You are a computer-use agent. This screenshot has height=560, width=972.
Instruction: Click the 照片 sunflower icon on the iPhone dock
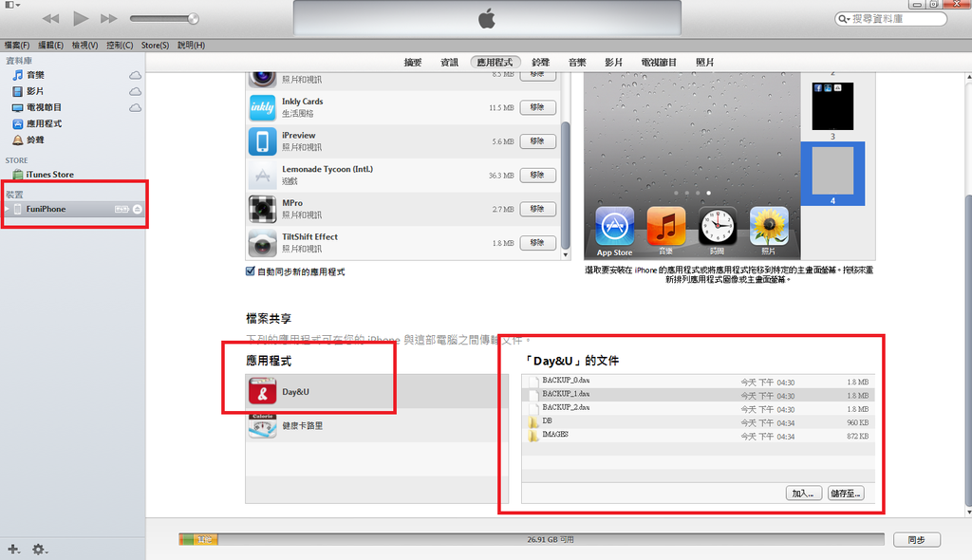tap(769, 226)
